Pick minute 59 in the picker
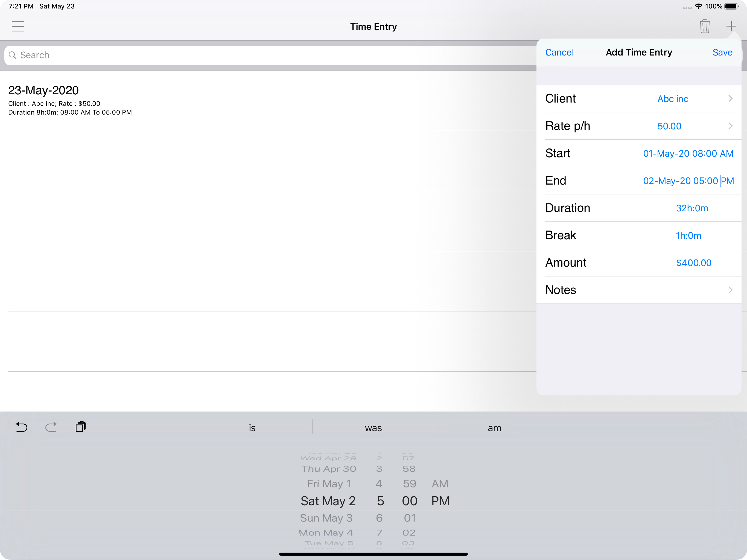 tap(409, 484)
